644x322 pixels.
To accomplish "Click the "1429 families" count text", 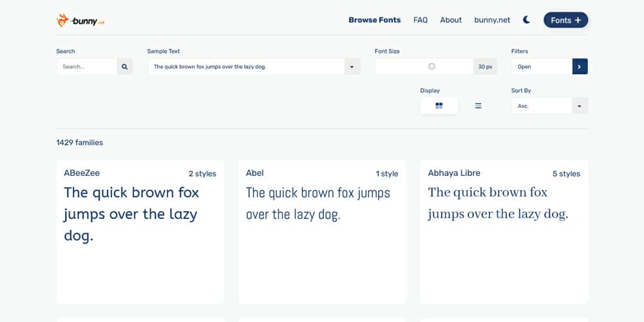I will [x=80, y=142].
